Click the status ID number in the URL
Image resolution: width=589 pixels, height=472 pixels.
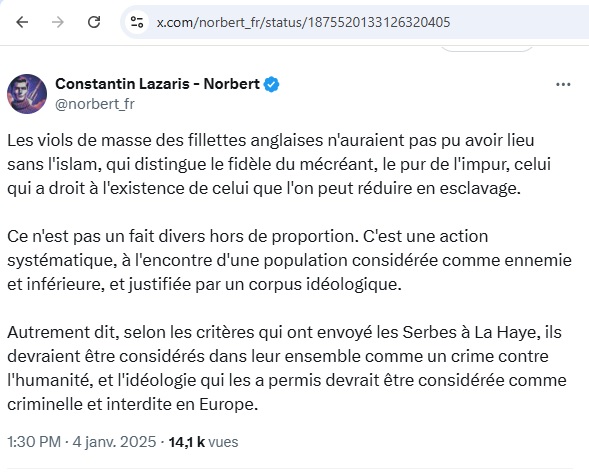pyautogui.click(x=379, y=23)
